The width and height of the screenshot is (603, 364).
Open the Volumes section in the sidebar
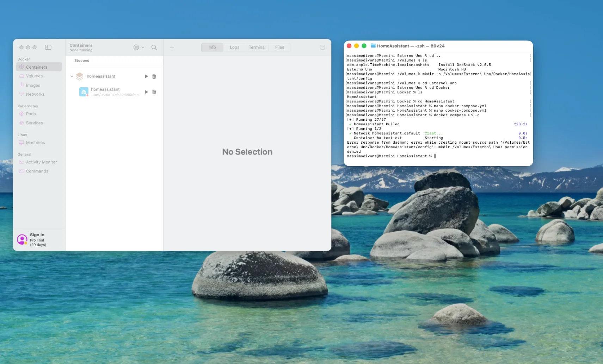34,76
